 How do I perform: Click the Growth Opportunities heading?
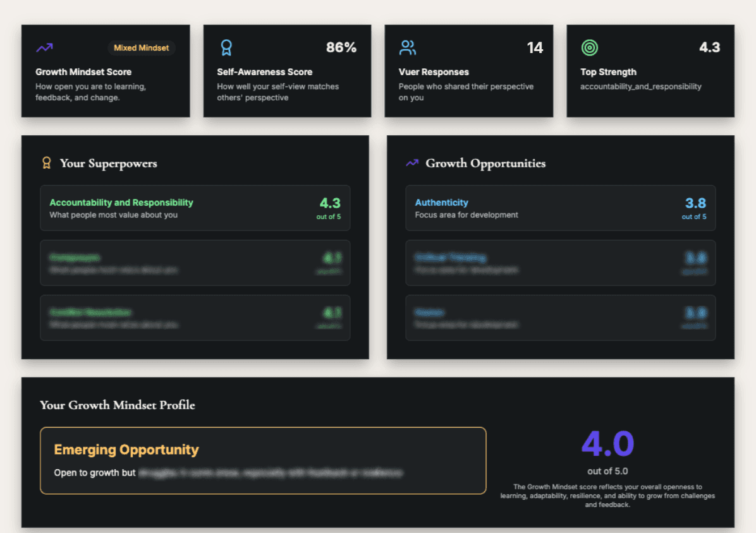tap(485, 163)
